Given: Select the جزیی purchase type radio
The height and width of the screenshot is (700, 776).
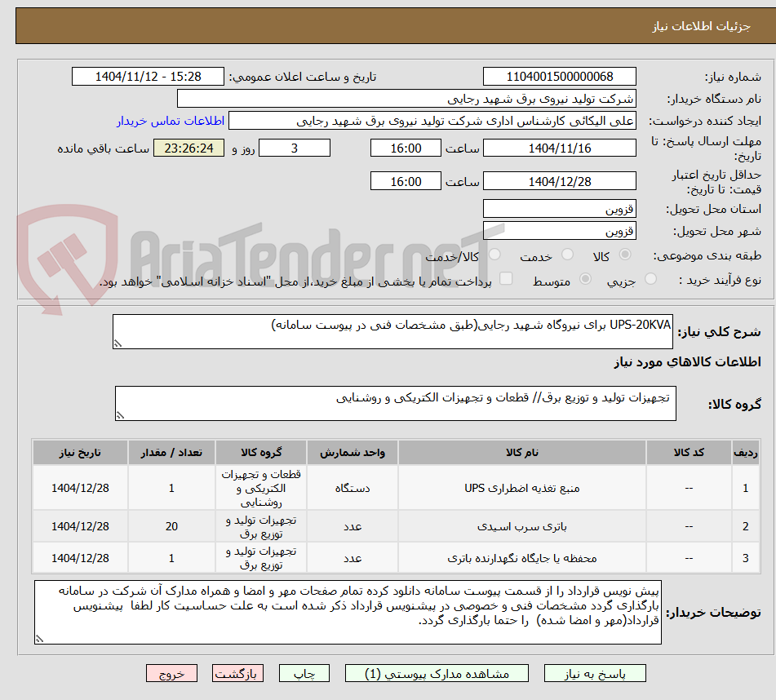Looking at the screenshot, I should [650, 279].
